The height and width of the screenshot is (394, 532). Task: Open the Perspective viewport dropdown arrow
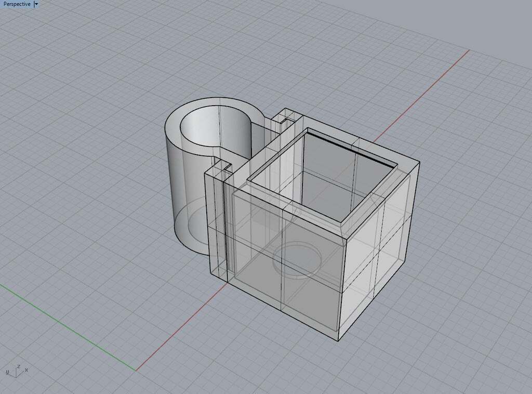point(36,4)
